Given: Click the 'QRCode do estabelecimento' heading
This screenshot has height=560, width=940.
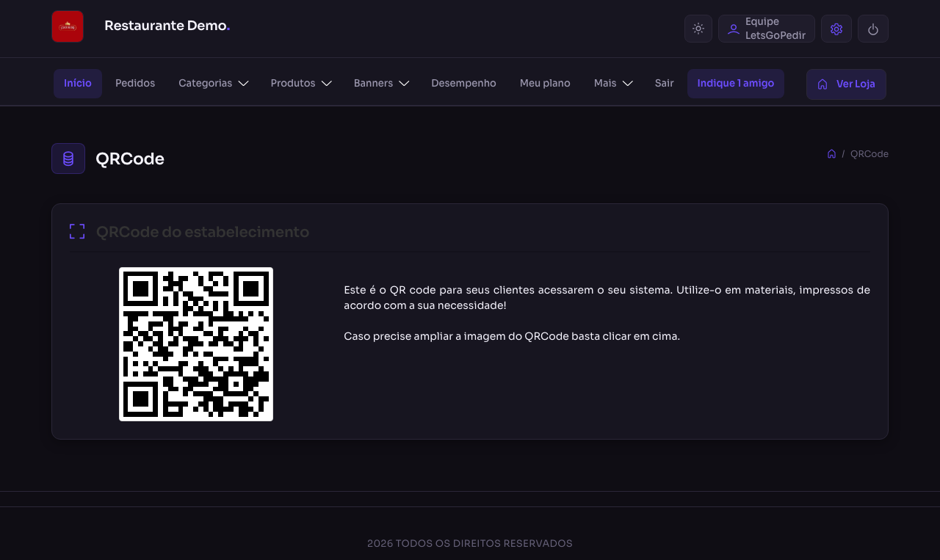Looking at the screenshot, I should tap(203, 232).
